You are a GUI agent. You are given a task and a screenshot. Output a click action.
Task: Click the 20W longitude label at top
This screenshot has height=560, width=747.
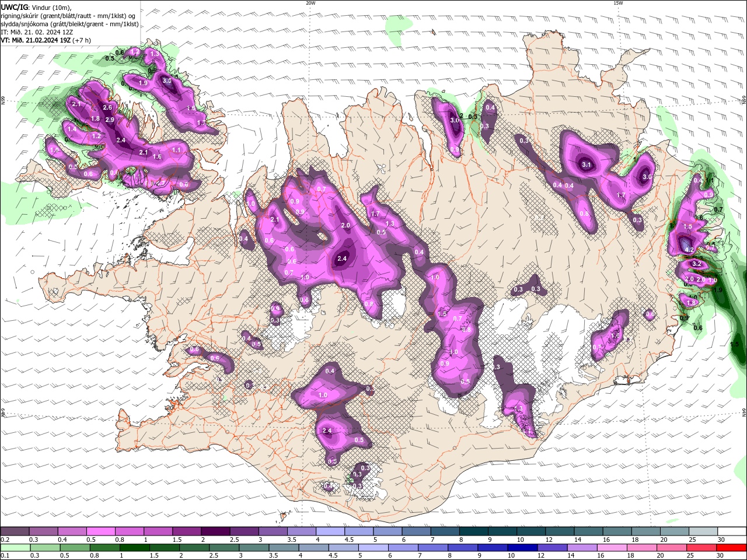[310, 3]
